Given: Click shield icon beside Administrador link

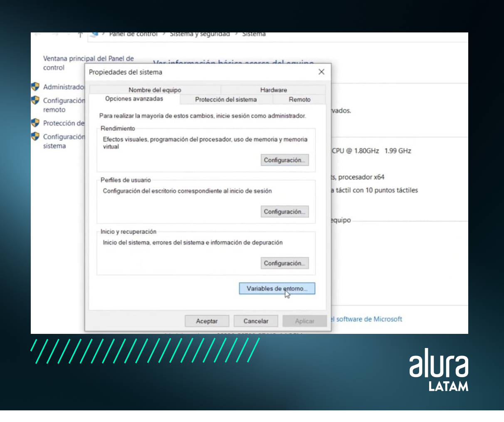Looking at the screenshot, I should point(35,86).
